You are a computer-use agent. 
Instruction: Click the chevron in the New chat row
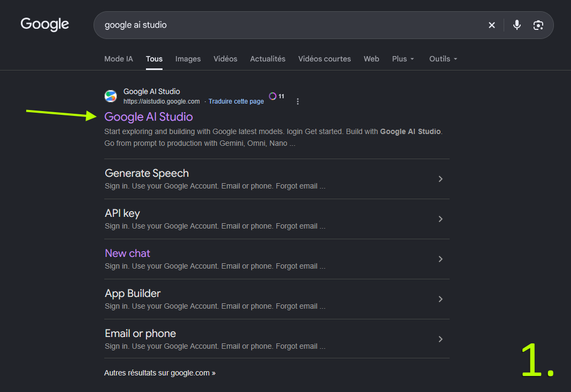pyautogui.click(x=441, y=259)
